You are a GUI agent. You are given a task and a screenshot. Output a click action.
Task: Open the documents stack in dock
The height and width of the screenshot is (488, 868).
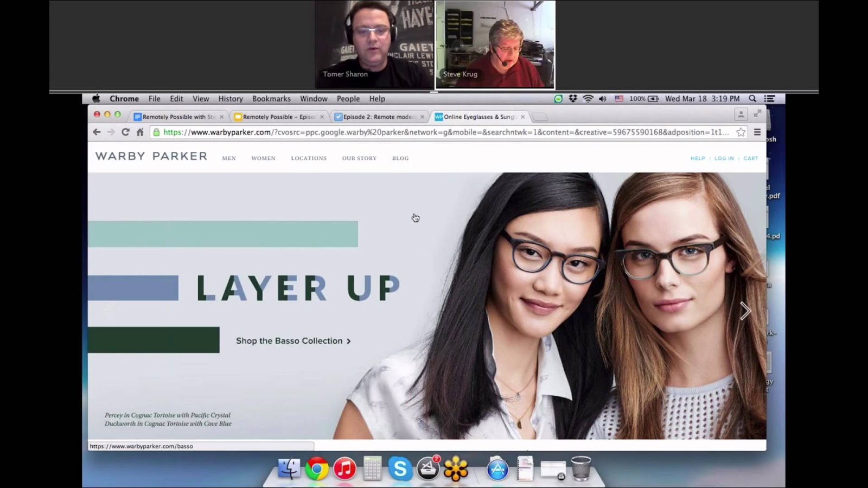(x=525, y=468)
